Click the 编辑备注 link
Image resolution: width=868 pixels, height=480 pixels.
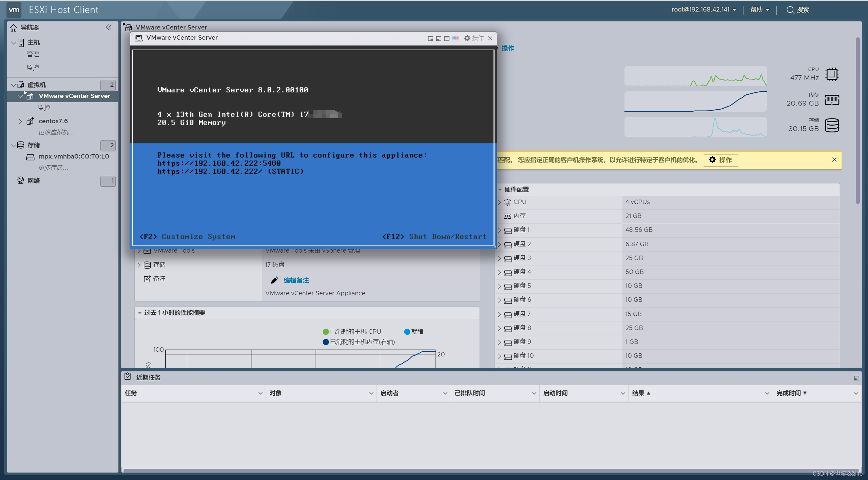pos(296,280)
